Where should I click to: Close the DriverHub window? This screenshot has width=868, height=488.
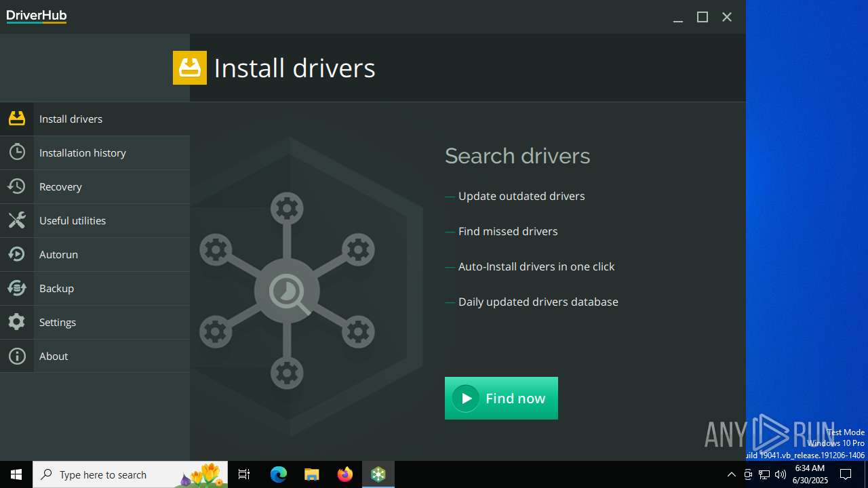coord(727,17)
